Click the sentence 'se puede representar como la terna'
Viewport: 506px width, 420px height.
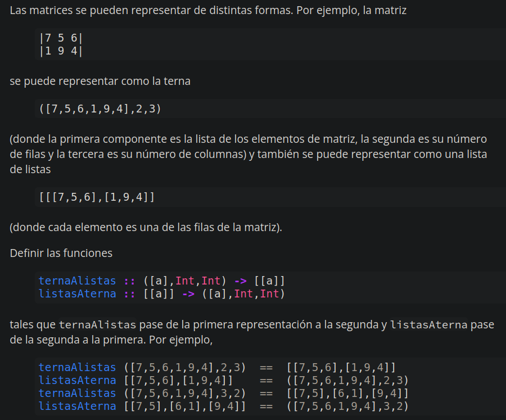coord(100,81)
